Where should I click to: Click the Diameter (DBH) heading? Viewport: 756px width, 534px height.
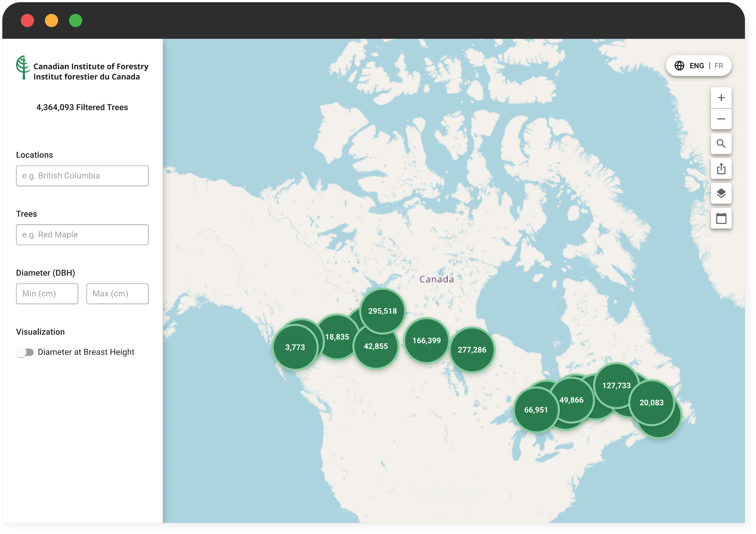coord(45,273)
